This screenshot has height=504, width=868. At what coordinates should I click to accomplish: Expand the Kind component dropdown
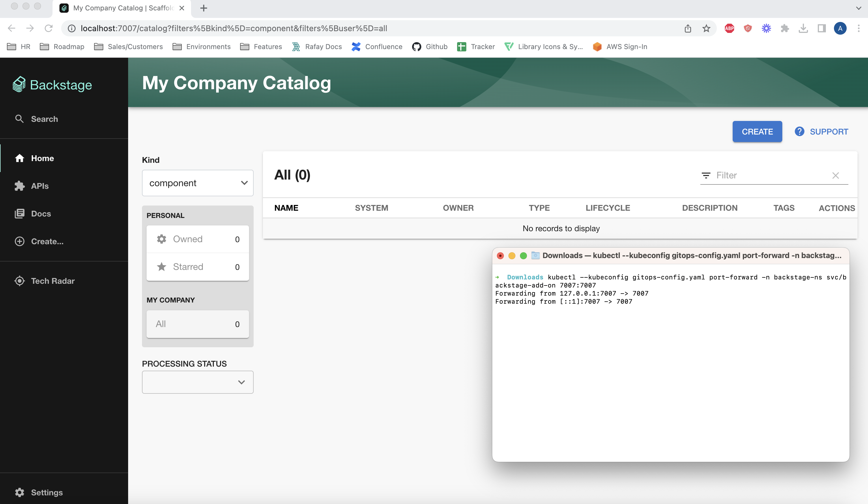pos(197,183)
